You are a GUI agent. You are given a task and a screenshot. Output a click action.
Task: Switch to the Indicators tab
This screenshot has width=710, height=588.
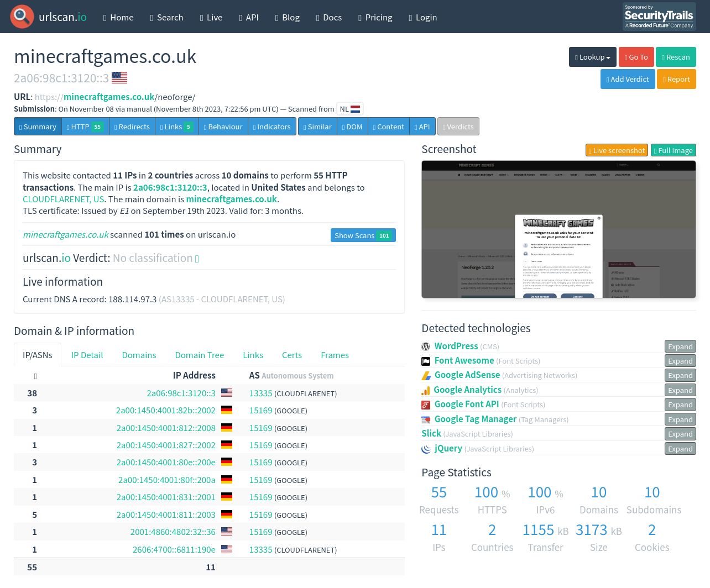click(x=272, y=127)
